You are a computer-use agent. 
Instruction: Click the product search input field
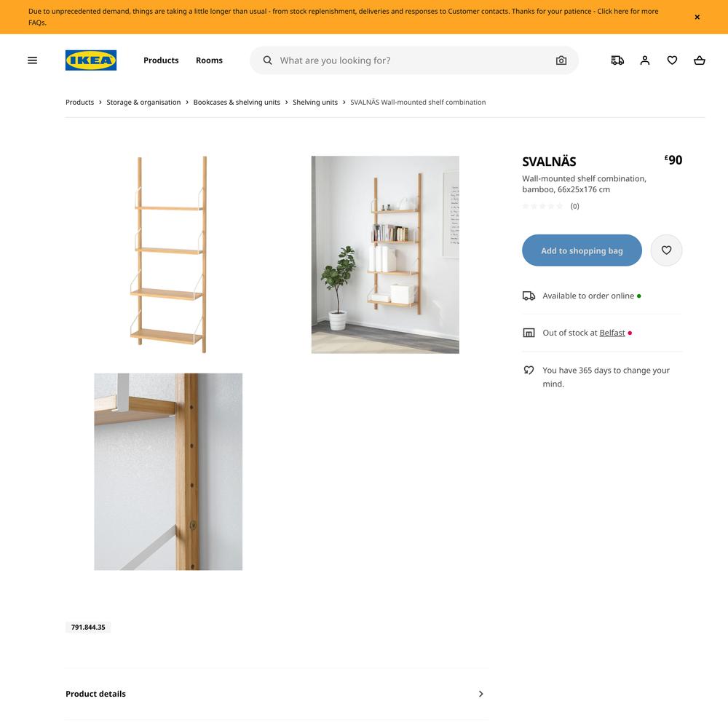click(x=414, y=60)
